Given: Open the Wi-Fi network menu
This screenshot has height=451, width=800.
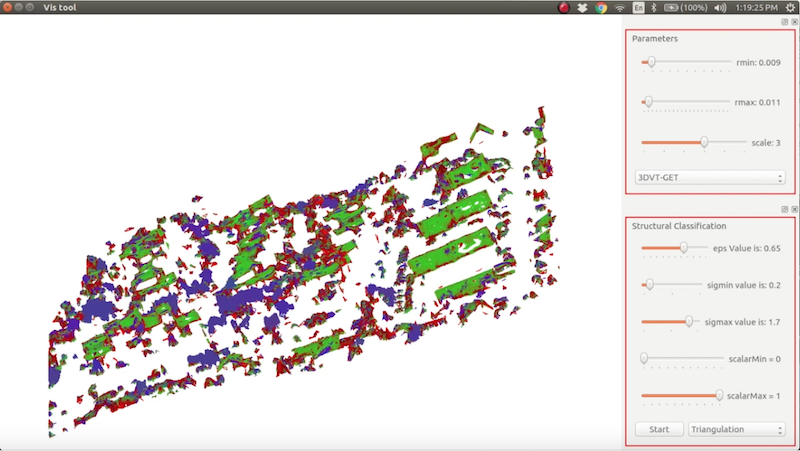Looking at the screenshot, I should coord(620,8).
